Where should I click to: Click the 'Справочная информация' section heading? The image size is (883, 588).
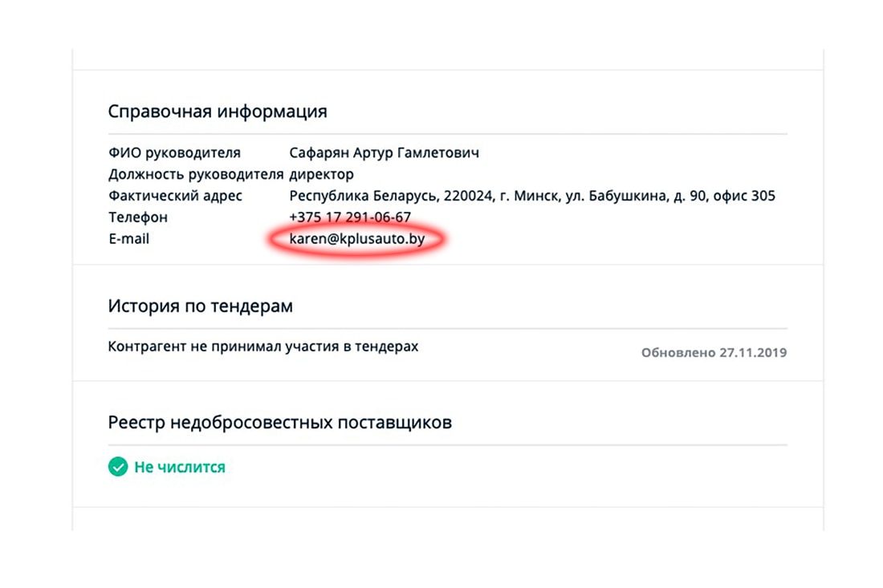218,112
